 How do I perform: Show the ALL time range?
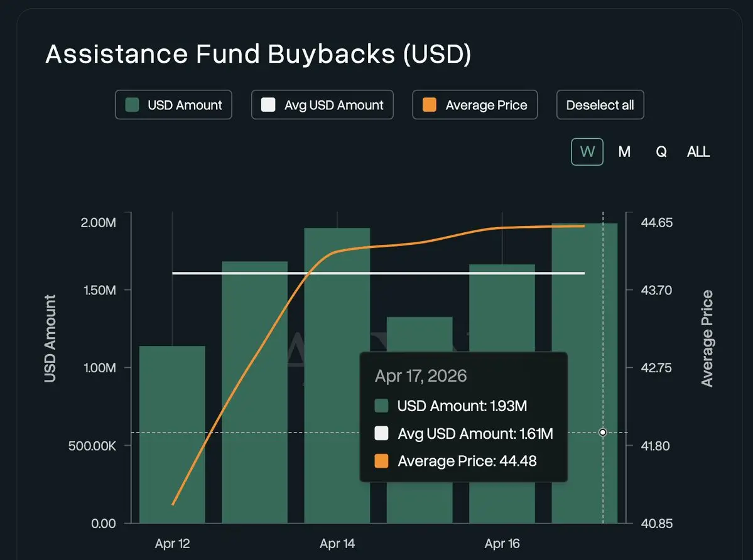(x=698, y=152)
